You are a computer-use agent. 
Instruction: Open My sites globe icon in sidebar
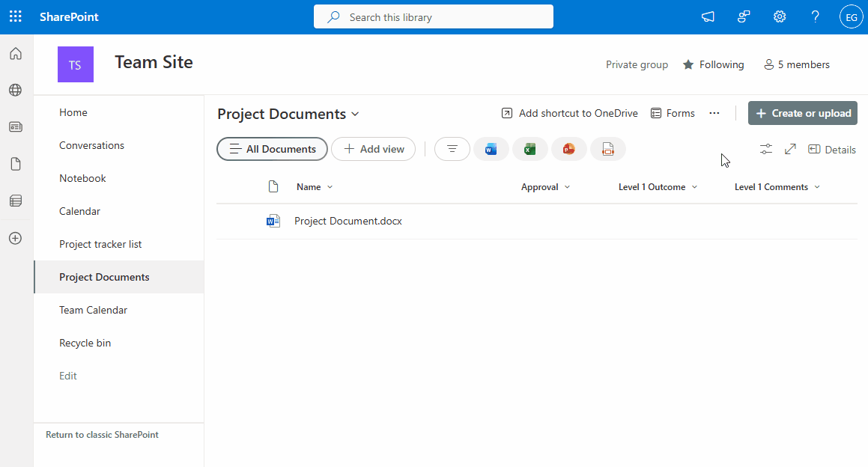click(x=16, y=90)
